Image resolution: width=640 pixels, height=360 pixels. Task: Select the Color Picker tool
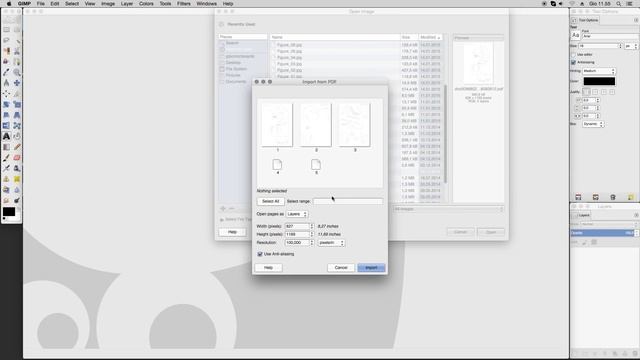click(7, 73)
